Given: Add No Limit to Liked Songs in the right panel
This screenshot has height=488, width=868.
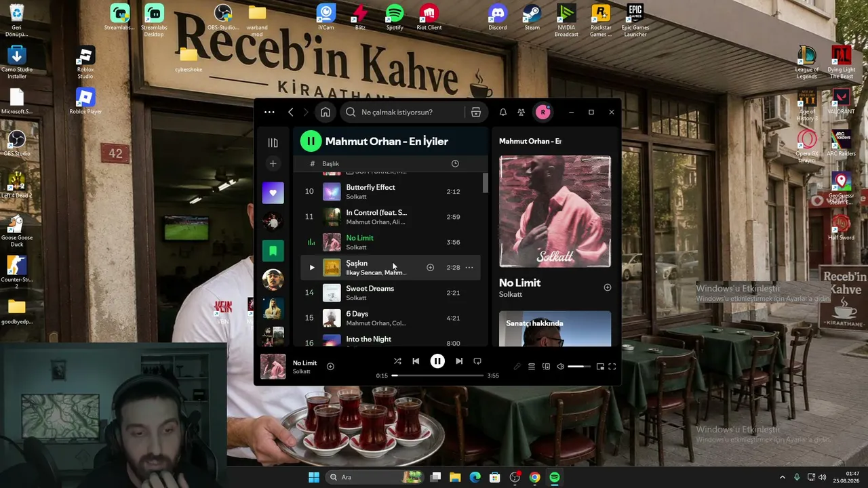Looking at the screenshot, I should coord(607,287).
